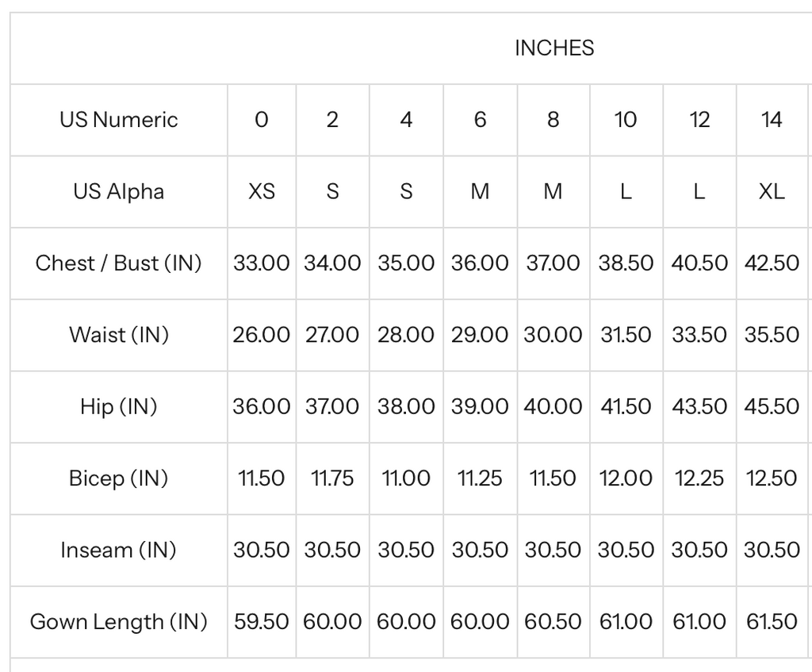Select the US Numeric row label
The width and height of the screenshot is (812, 672).
click(119, 120)
